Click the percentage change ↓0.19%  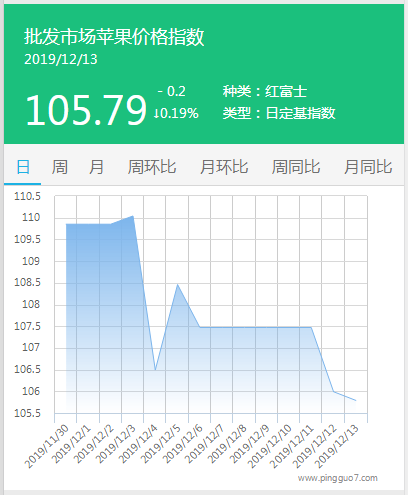[x=176, y=113]
